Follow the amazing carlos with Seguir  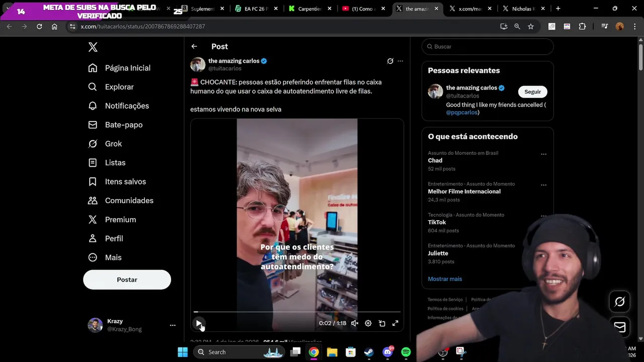pyautogui.click(x=533, y=92)
